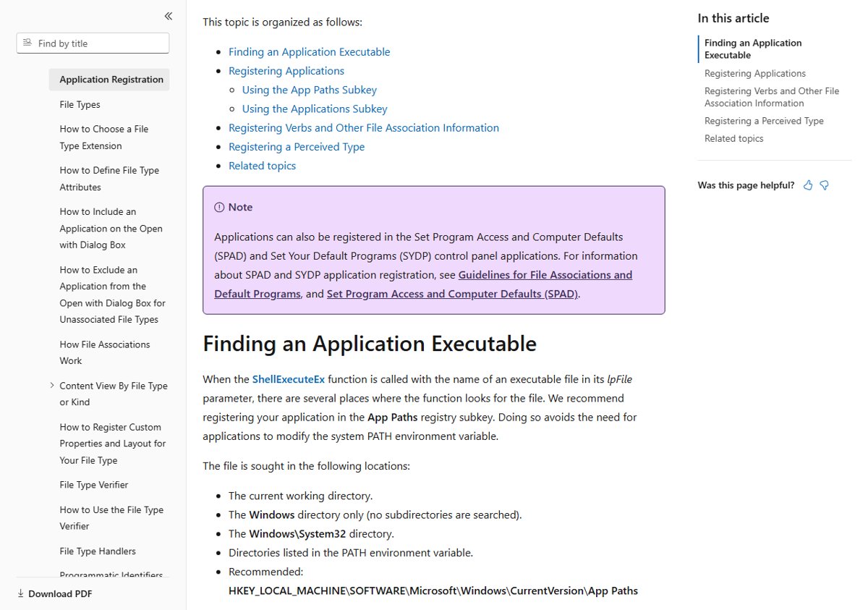Open Guidelines for File Associations and Default Programs
Screen dimensions: 868x610
[423, 284]
